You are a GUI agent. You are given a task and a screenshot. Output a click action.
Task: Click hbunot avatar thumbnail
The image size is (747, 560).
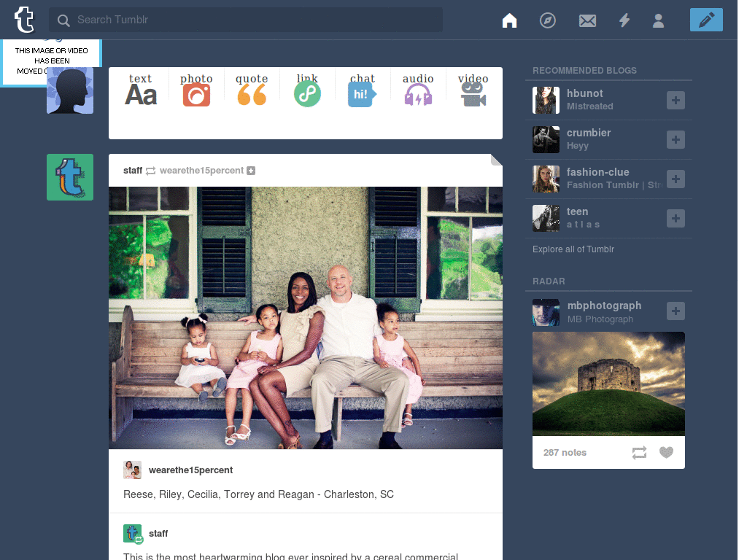pos(546,100)
